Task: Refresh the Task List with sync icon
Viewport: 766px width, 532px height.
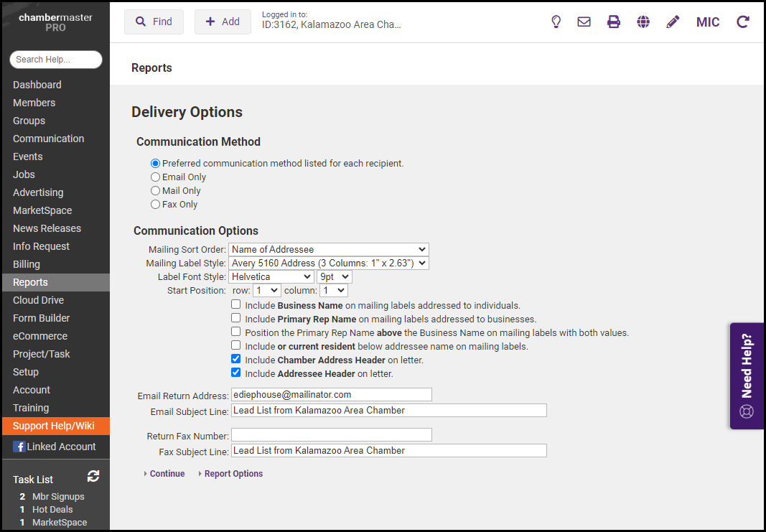Action: pos(93,476)
